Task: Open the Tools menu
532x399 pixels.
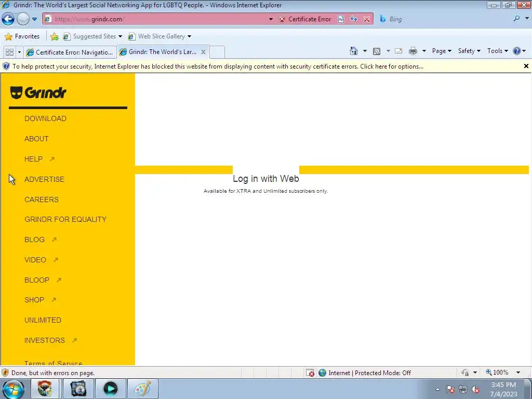Action: tap(497, 51)
